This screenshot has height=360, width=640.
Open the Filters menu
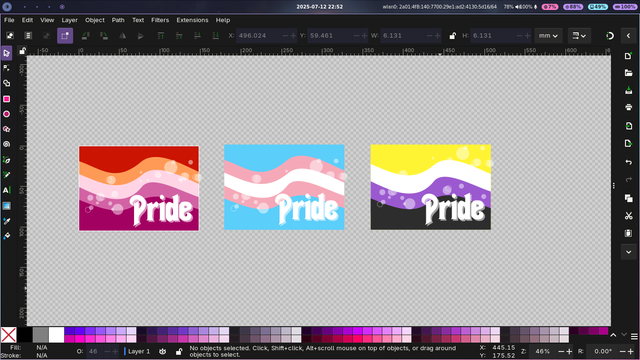[160, 20]
